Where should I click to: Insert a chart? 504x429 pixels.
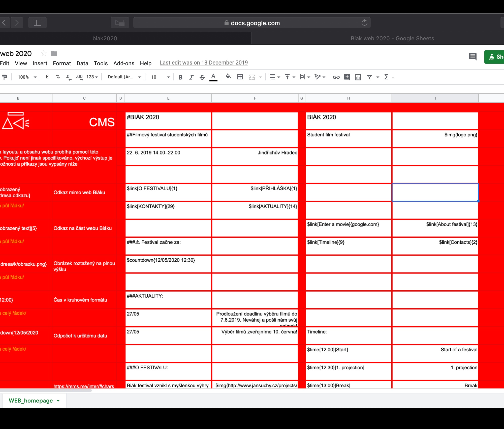click(358, 77)
